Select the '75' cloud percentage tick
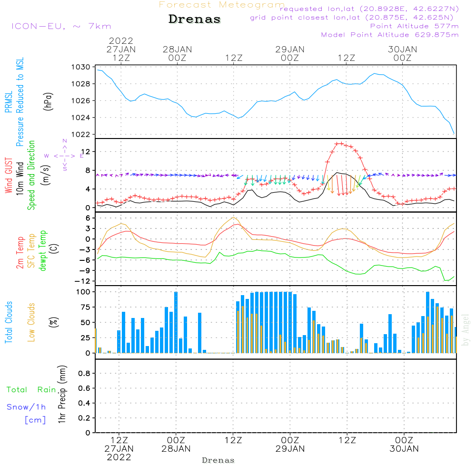 [x=86, y=307]
